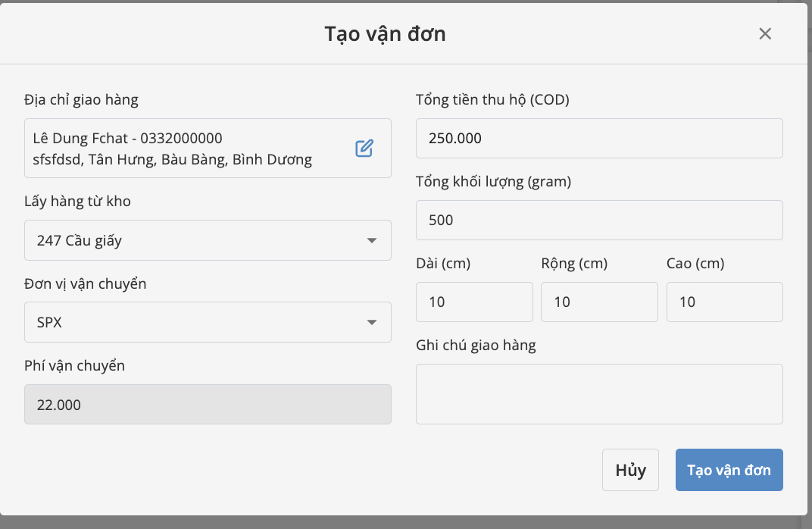The image size is (812, 529).
Task: Click the COD amount field showing 250.000
Action: (x=598, y=138)
